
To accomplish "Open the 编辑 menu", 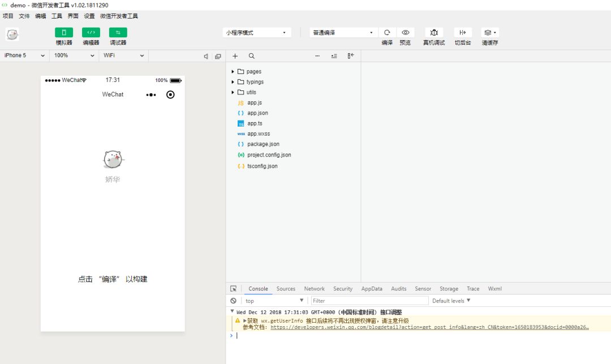I will tap(41, 16).
